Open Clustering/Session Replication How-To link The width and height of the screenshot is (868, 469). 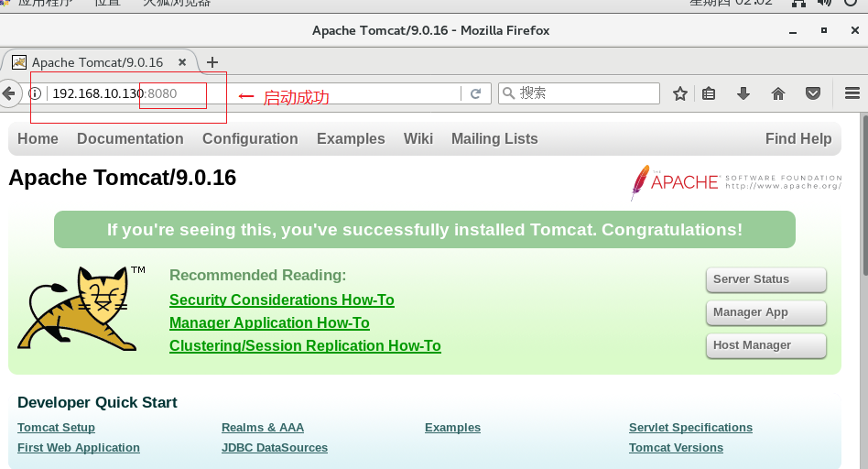pos(305,345)
